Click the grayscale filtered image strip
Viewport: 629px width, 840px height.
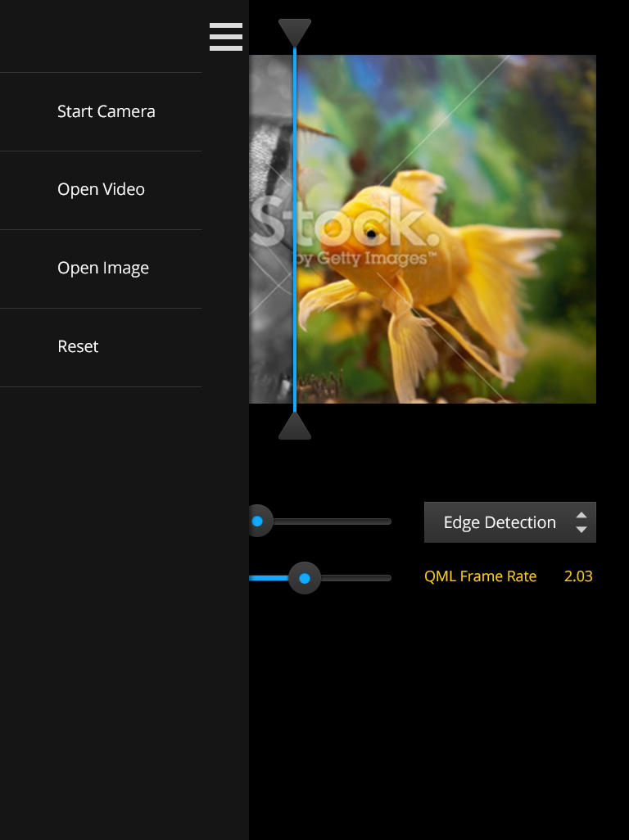270,229
